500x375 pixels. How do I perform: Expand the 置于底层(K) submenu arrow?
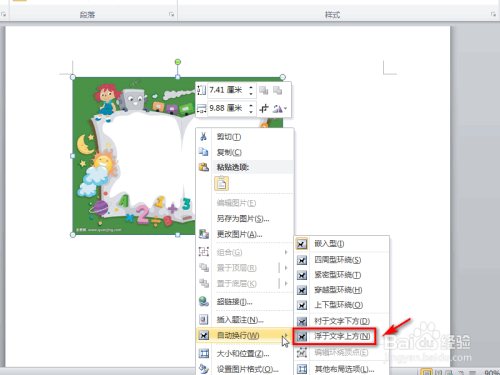point(286,283)
